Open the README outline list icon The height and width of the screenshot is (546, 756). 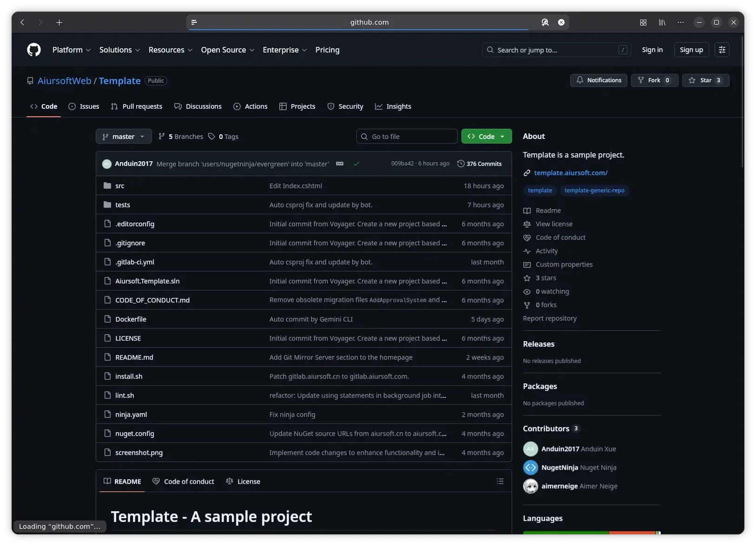[x=500, y=481]
